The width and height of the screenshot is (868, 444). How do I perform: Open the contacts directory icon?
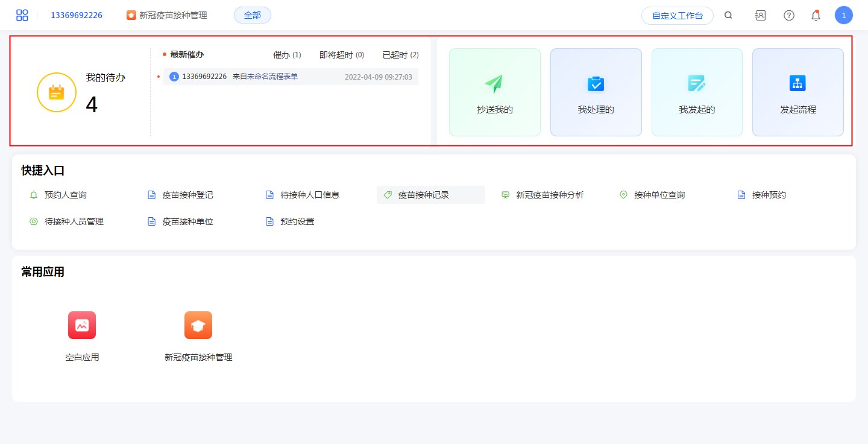(x=760, y=16)
